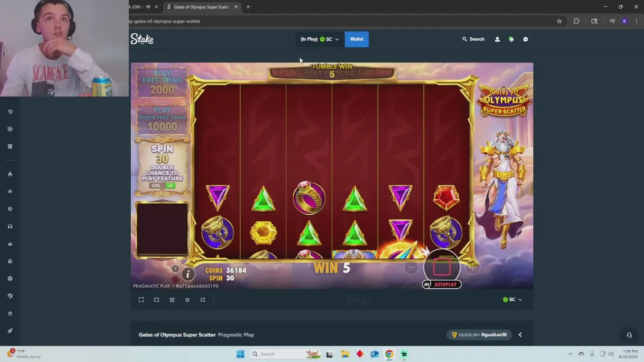Open a new browser tab
The height and width of the screenshot is (362, 644).
(x=248, y=7)
